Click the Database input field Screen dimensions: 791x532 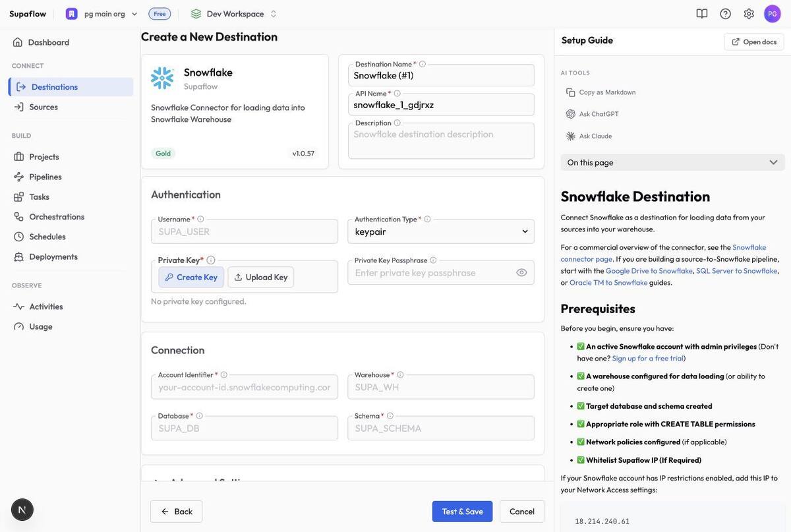coord(245,428)
